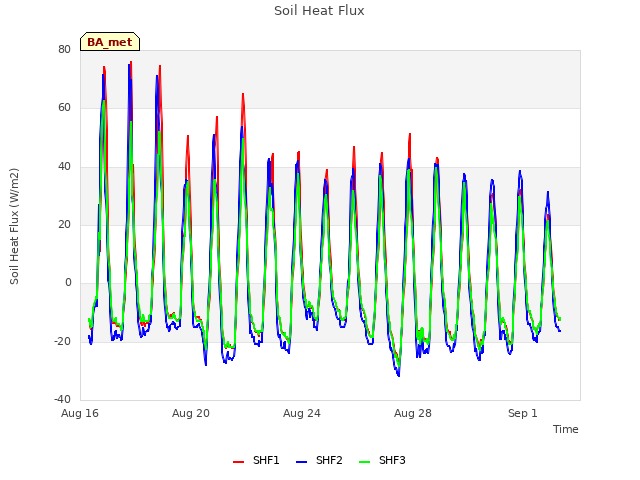Click the 40 y-axis tick label
Screen dimensions: 640x480
[64, 166]
